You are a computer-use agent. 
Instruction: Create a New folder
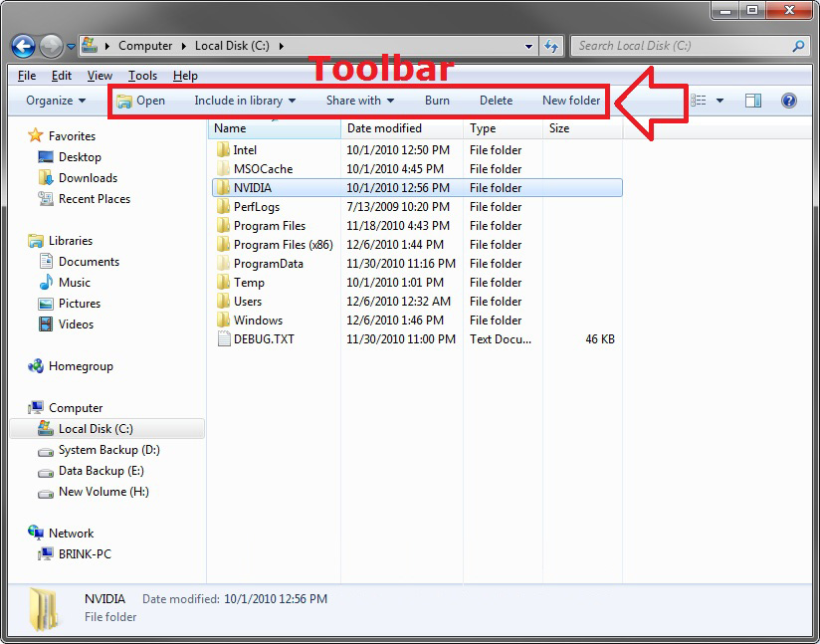[571, 101]
